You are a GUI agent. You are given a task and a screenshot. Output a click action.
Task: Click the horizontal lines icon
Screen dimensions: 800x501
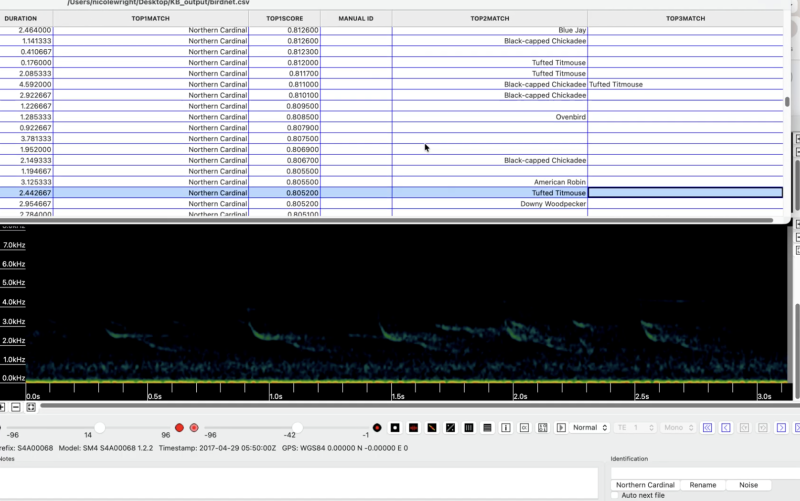coord(487,428)
